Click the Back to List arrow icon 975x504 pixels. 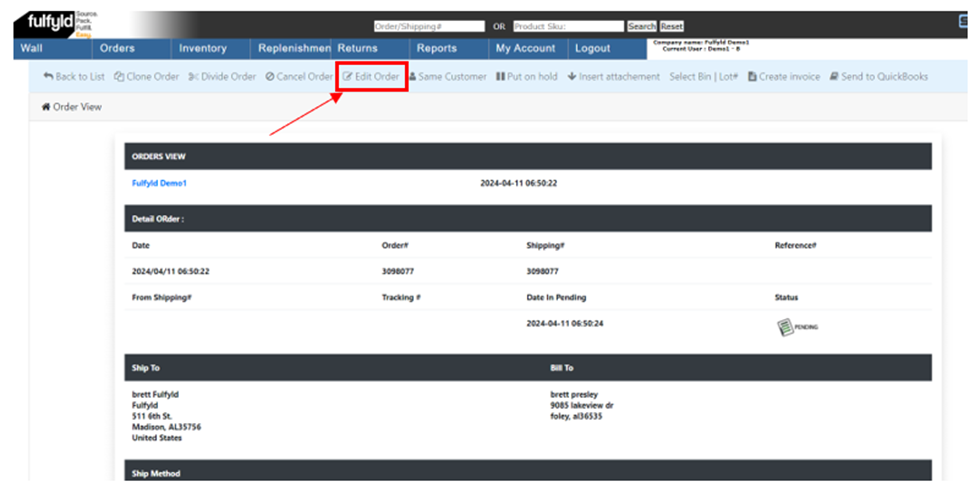(48, 77)
